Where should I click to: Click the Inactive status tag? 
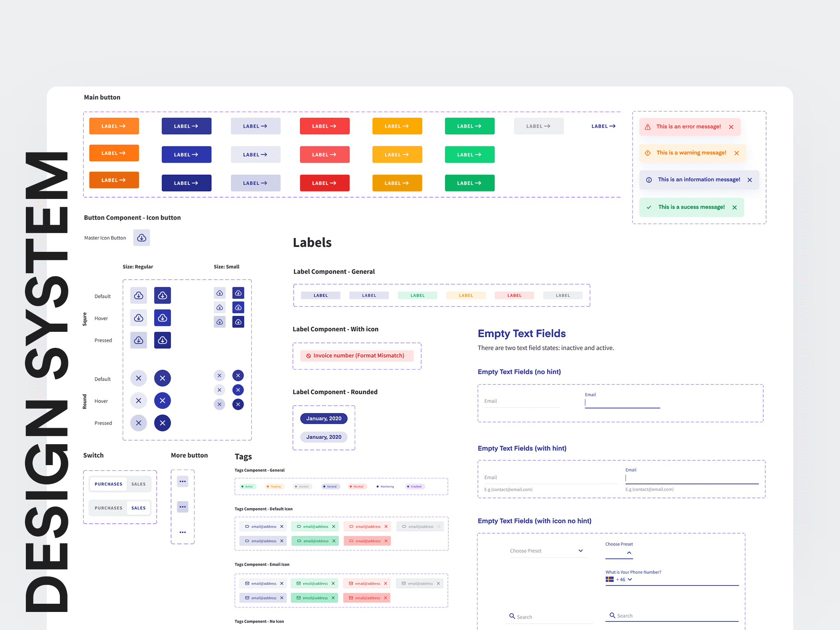point(302,486)
